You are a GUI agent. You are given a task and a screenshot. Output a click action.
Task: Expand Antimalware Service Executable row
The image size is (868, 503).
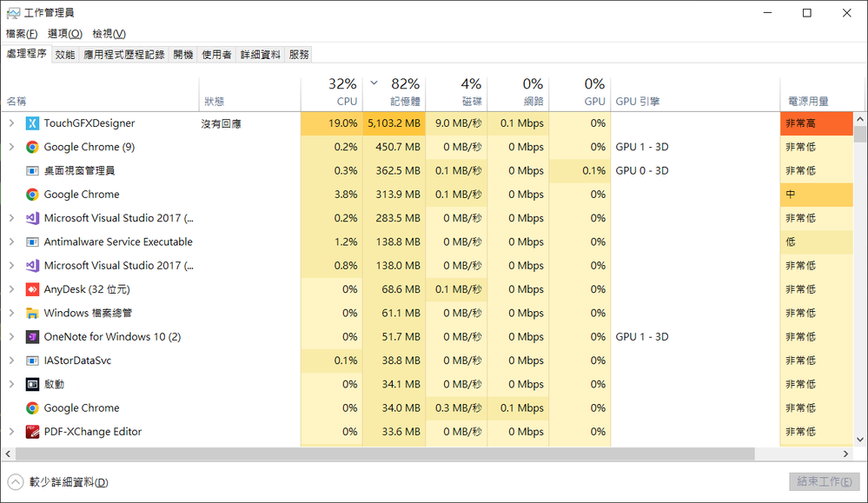11,242
